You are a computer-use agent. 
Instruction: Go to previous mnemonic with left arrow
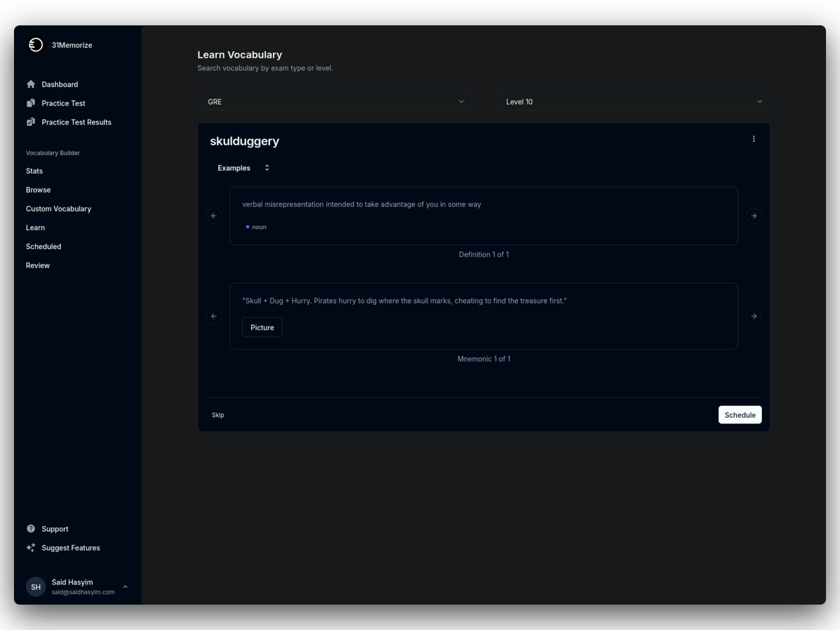(x=213, y=316)
